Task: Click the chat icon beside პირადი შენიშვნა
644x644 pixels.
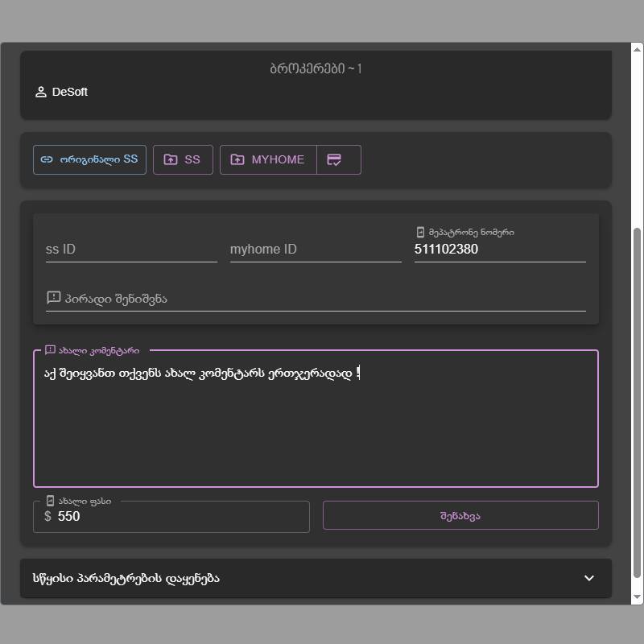Action: [x=54, y=298]
